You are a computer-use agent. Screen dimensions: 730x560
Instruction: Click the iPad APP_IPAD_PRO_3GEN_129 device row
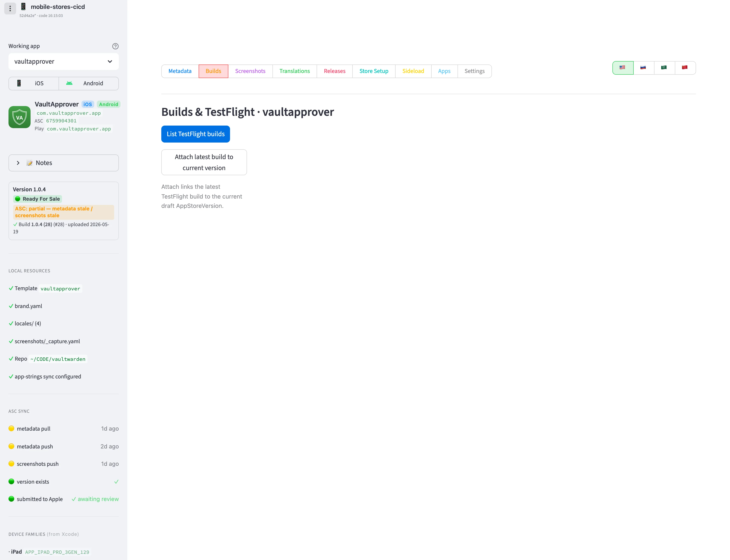coord(49,552)
